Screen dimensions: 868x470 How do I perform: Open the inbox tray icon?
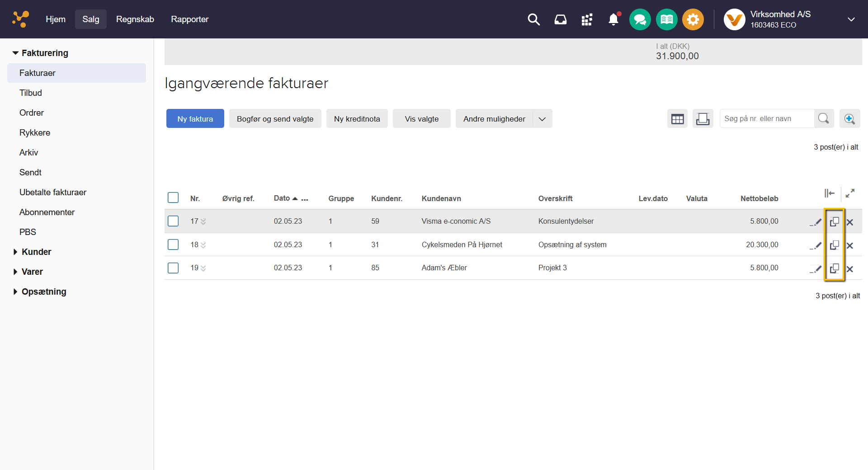tap(560, 19)
